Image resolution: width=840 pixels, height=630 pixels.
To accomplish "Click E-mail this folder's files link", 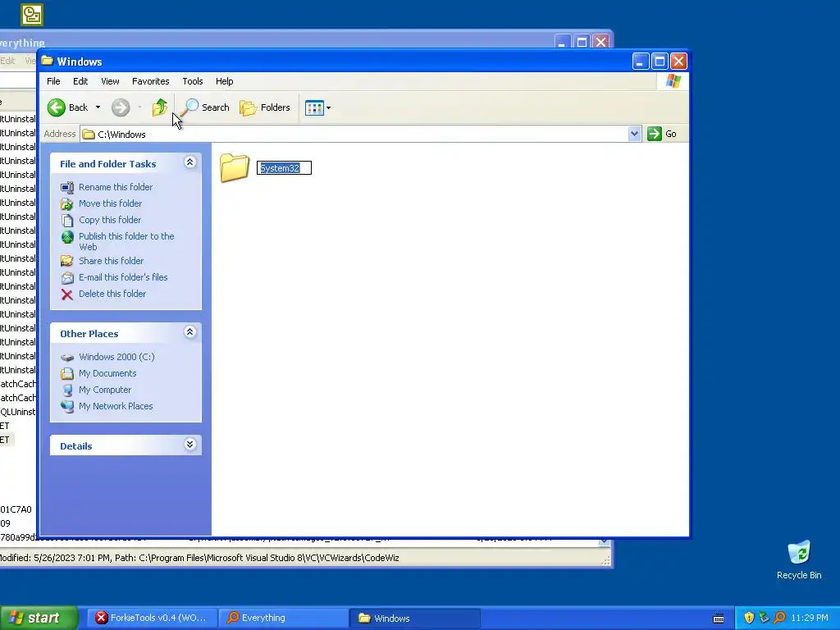I will [x=123, y=277].
